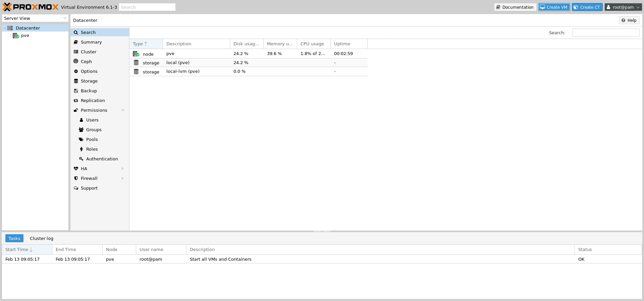Click the Create VM button
The height and width of the screenshot is (301, 644).
pos(554,7)
